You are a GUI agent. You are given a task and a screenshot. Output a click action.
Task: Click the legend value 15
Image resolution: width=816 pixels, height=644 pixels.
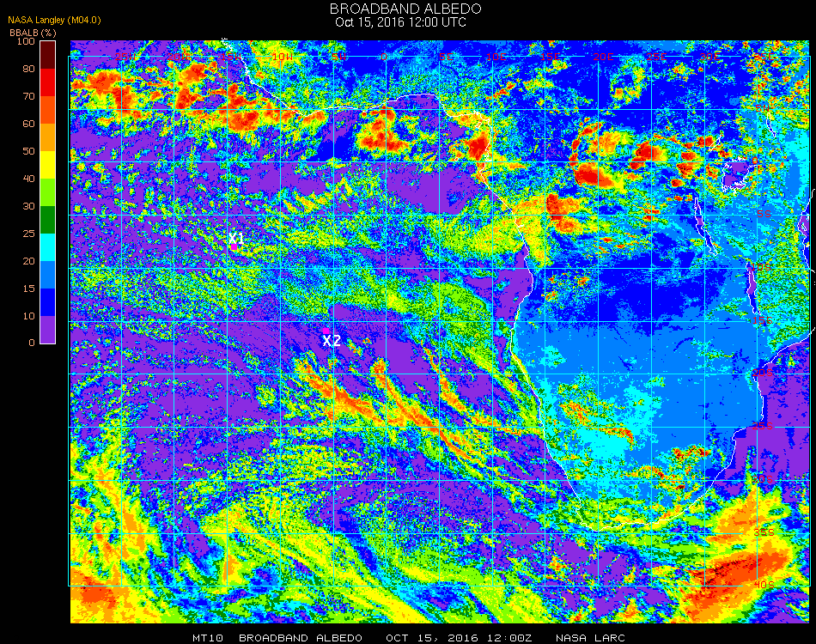pos(28,289)
